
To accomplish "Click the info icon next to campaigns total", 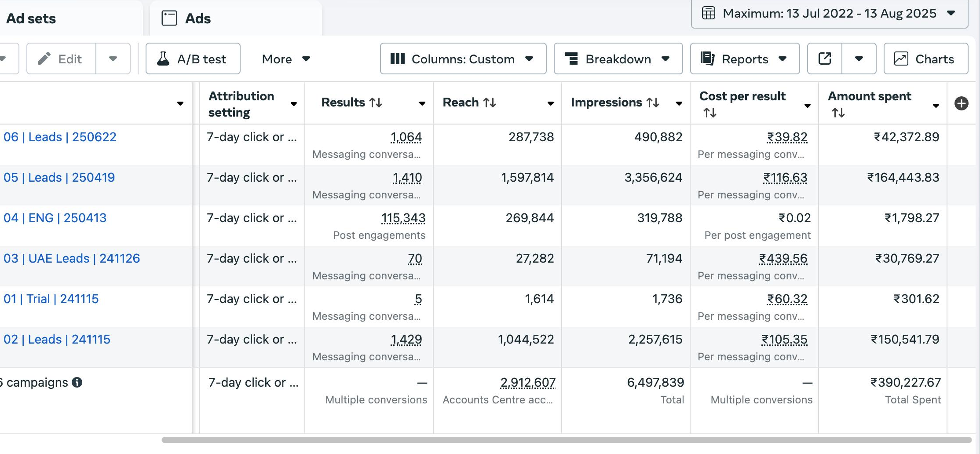I will pos(77,382).
